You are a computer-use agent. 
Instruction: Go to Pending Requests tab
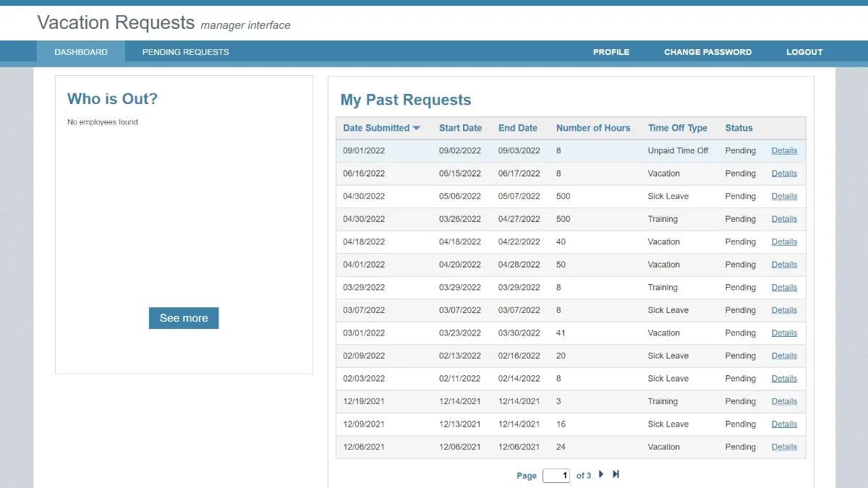pos(185,52)
